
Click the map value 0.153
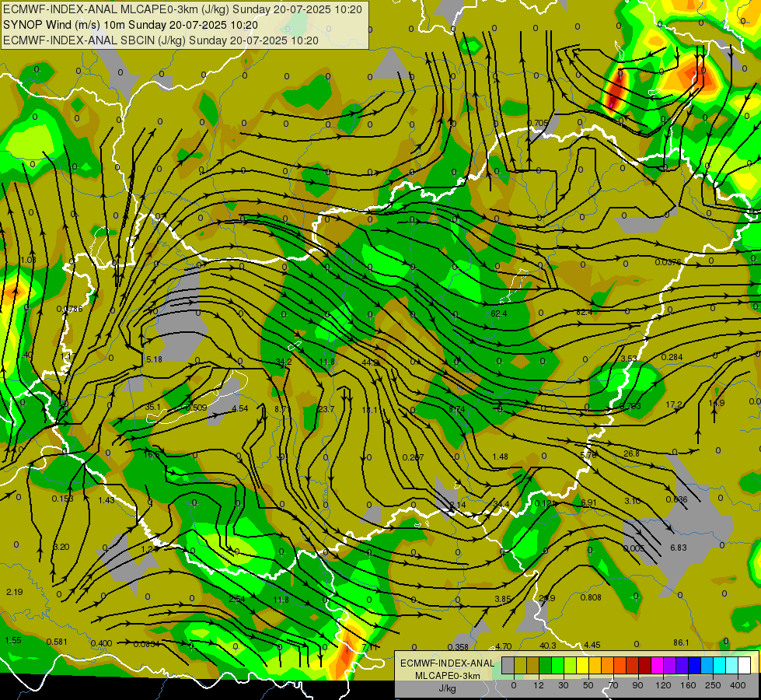click(63, 499)
